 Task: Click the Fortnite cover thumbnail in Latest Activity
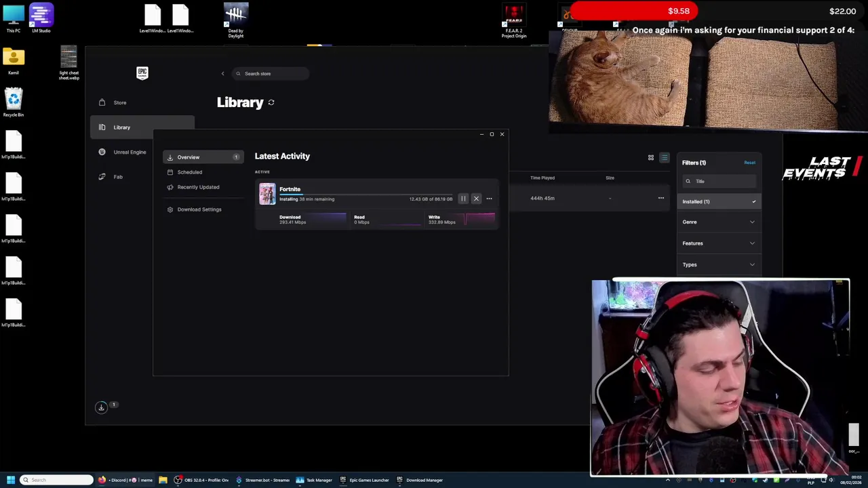tap(267, 194)
